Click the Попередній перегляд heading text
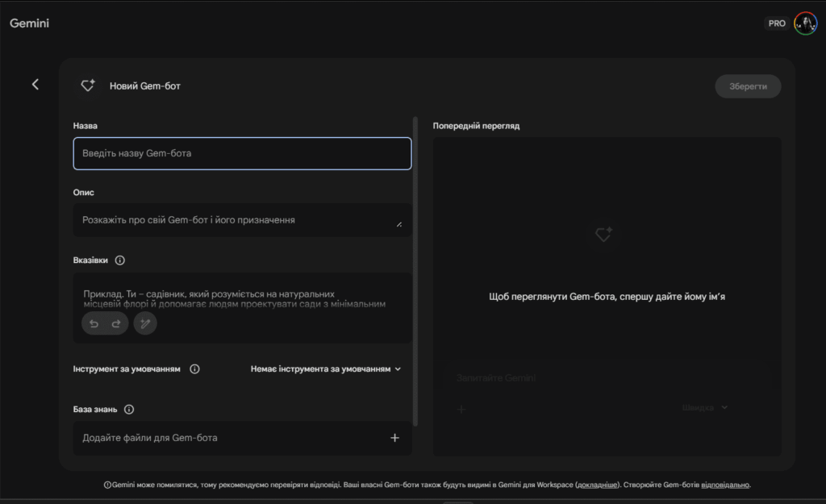This screenshot has height=504, width=826. (476, 125)
